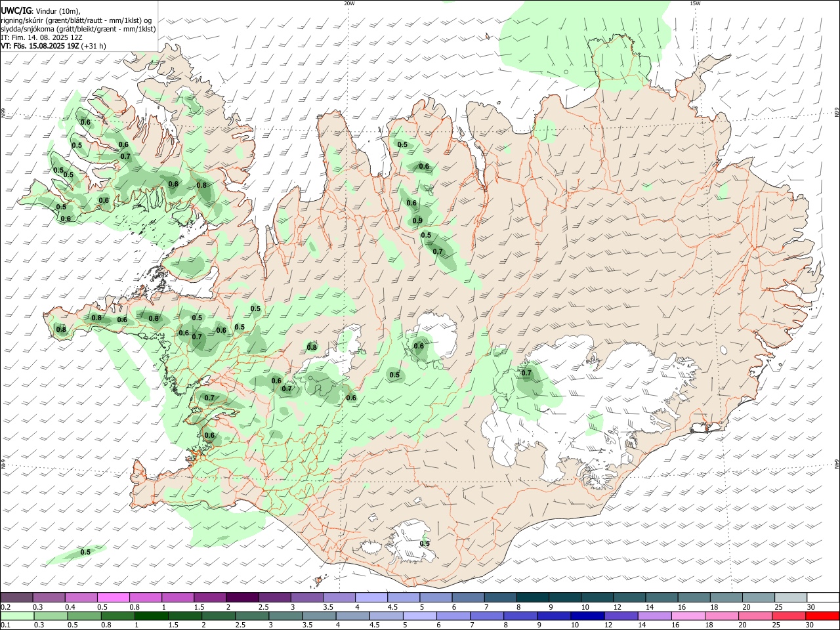Screen dimensions: 840x630
Task: Click upper legend swatch between 8 and 9
Action: (x=532, y=598)
